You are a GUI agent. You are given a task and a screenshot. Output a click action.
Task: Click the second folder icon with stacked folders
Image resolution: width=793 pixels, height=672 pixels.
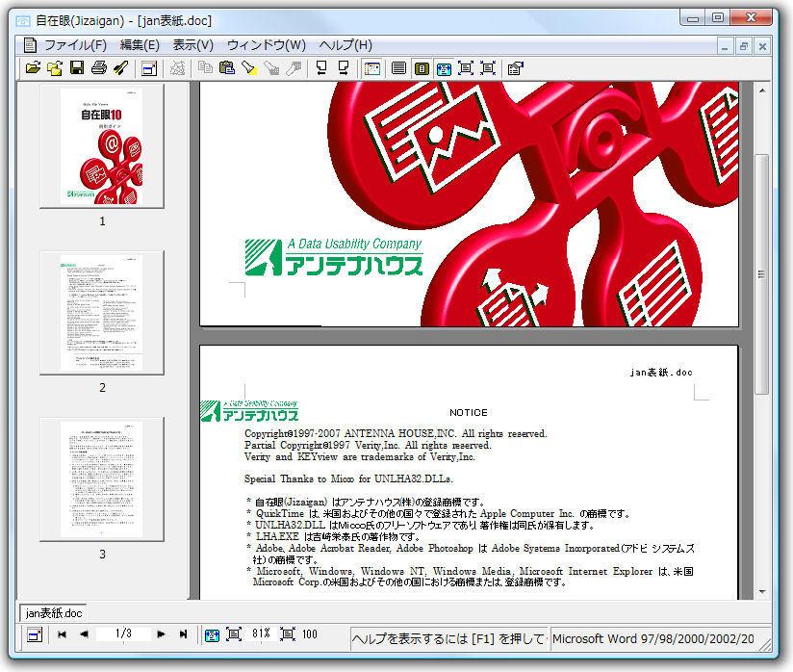55,67
